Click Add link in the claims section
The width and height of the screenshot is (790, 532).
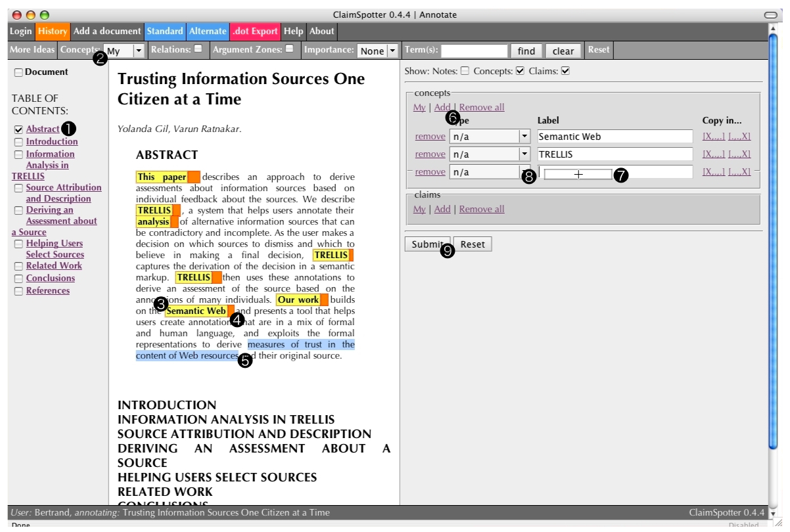442,209
